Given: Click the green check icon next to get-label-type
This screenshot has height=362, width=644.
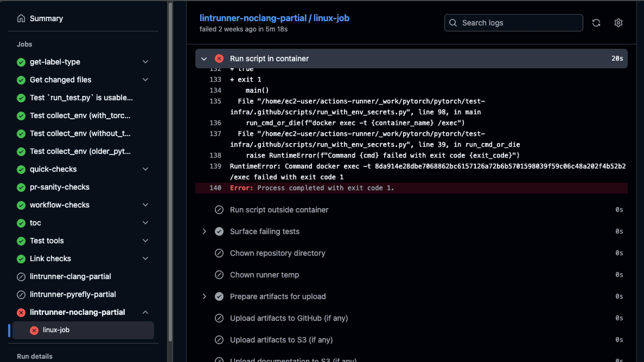Looking at the screenshot, I should [x=21, y=62].
